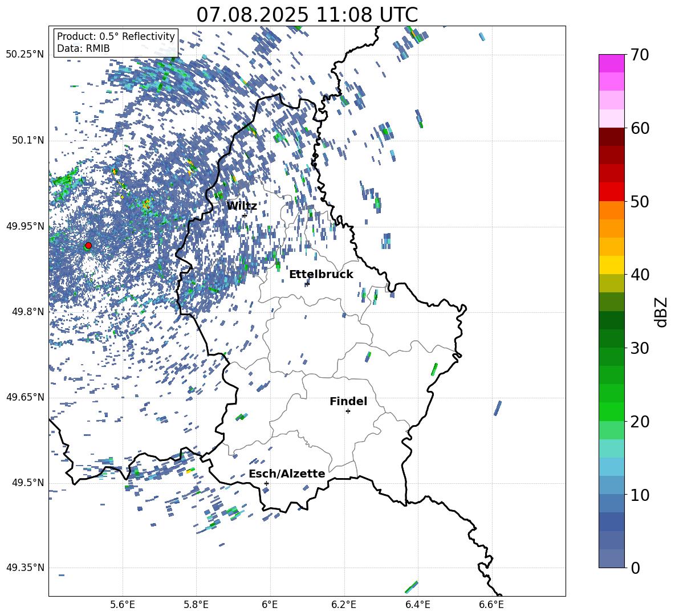
Task: Click the 6.2°E longitude label
Action: pos(344,605)
